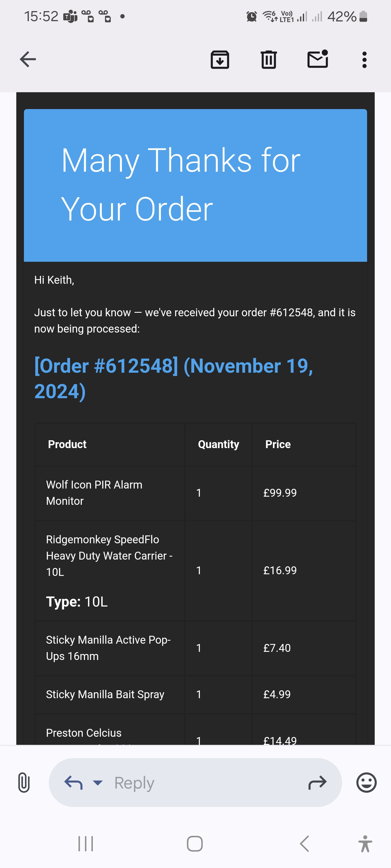391x868 pixels.
Task: Forward the email
Action: click(x=317, y=783)
